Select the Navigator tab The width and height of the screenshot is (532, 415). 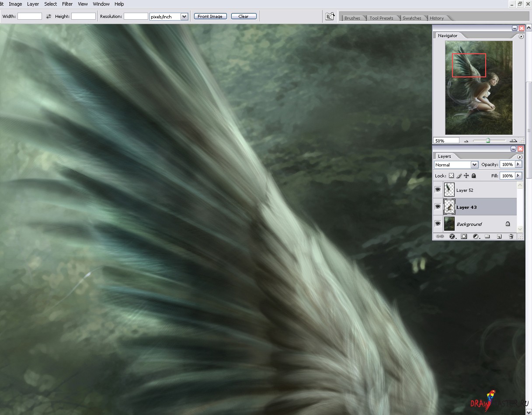[x=448, y=36]
